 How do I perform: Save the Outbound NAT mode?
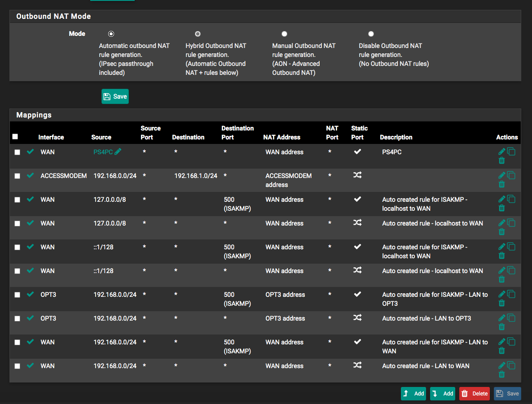tap(115, 96)
